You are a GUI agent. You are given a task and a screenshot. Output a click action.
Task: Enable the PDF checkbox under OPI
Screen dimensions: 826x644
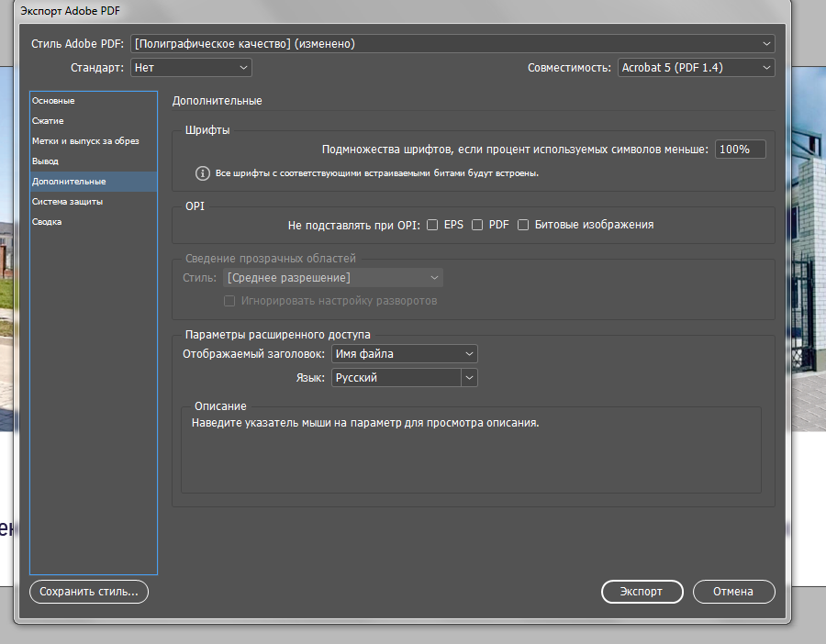pos(477,225)
